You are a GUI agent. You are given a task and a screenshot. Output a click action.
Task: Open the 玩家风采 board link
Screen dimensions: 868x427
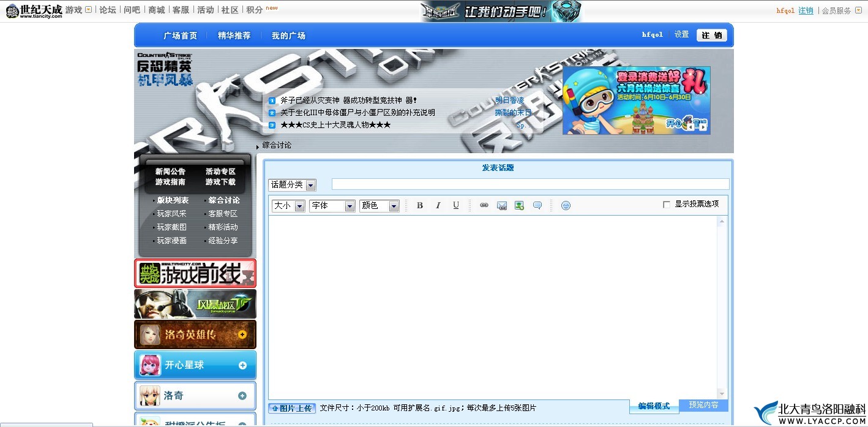[x=171, y=214]
